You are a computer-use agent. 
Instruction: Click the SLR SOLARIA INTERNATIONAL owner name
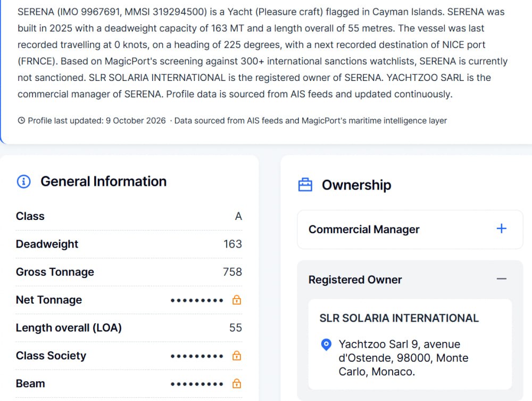click(x=399, y=318)
